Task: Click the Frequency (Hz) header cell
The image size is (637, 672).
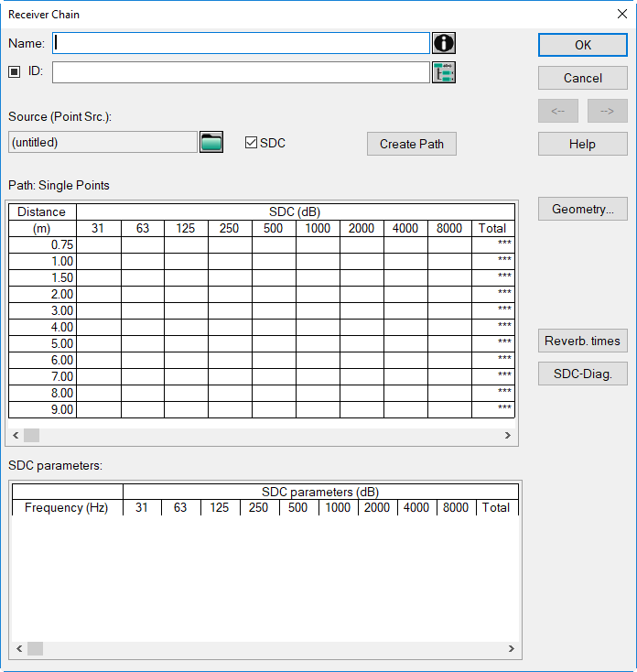Action: (x=67, y=507)
